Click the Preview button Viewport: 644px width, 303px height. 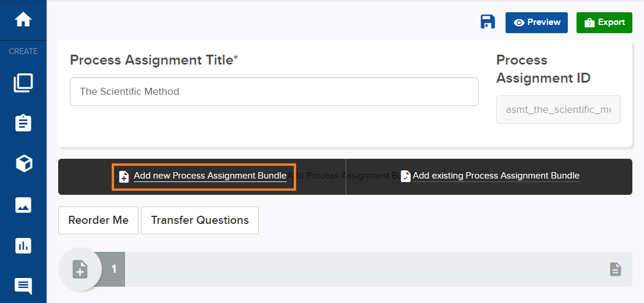coord(536,23)
